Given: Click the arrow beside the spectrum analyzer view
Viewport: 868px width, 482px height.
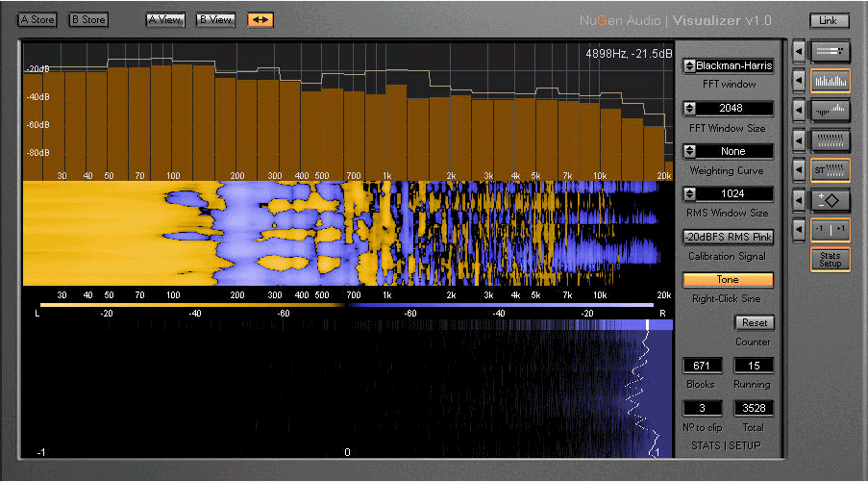Looking at the screenshot, I should coord(799,81).
